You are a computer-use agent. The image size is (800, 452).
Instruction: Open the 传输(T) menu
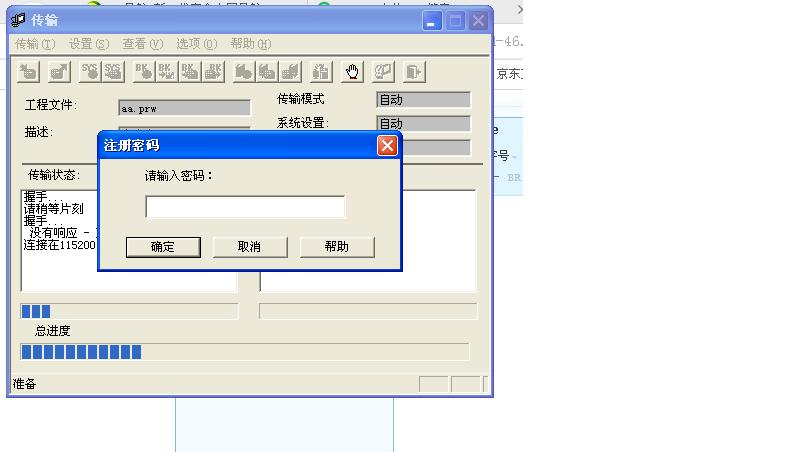[x=35, y=44]
